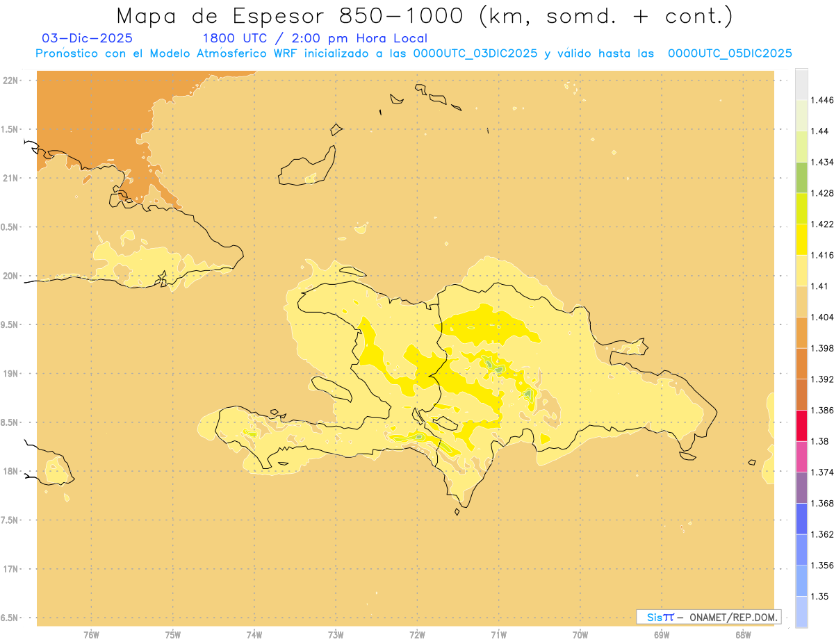Click the red color bar segment above 1.38
Image resolution: width=834 pixels, height=644 pixels.
pos(801,425)
